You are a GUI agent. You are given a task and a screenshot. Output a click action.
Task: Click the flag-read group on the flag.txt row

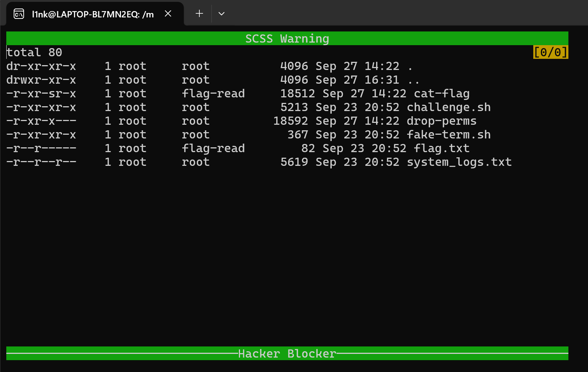[213, 148]
